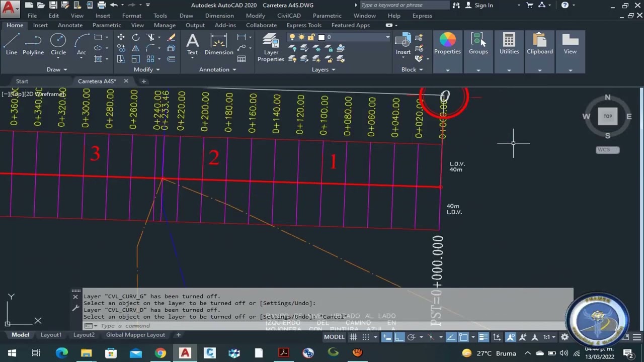Open the Start tab

22,81
